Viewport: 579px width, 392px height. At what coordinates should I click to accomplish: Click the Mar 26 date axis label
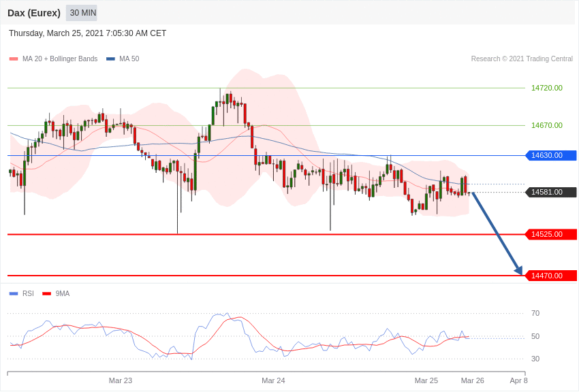(x=472, y=380)
